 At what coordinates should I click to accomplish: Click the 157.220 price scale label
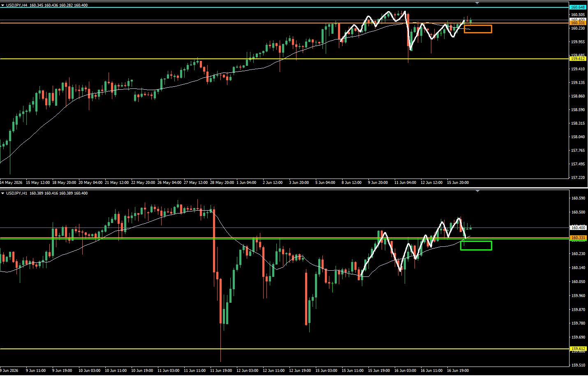coord(578,178)
